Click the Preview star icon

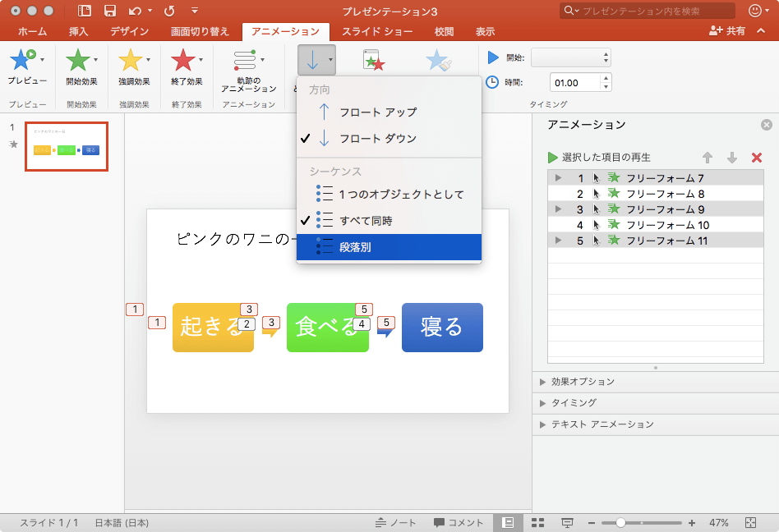tap(22, 60)
